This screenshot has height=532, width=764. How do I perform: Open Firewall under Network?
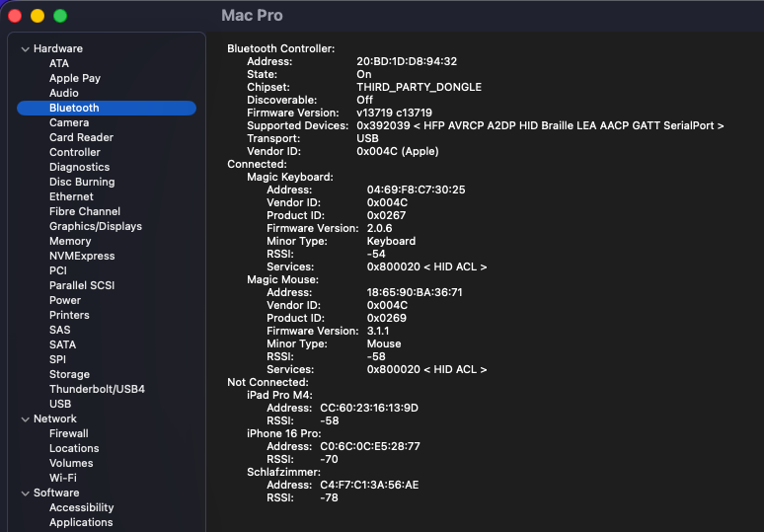click(x=69, y=433)
